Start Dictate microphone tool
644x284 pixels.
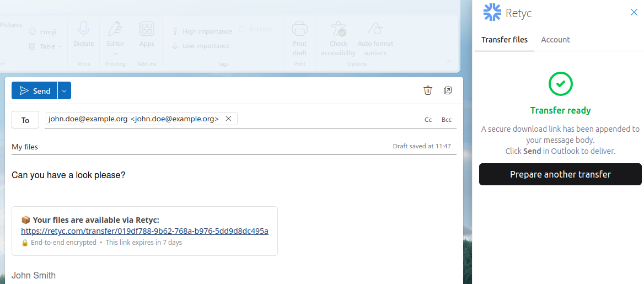(84, 35)
